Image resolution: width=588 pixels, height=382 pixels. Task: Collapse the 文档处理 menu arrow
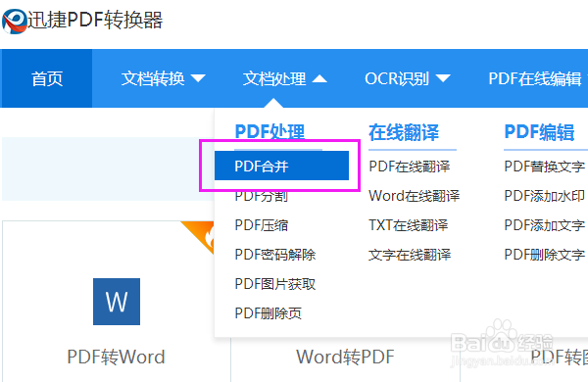(319, 78)
